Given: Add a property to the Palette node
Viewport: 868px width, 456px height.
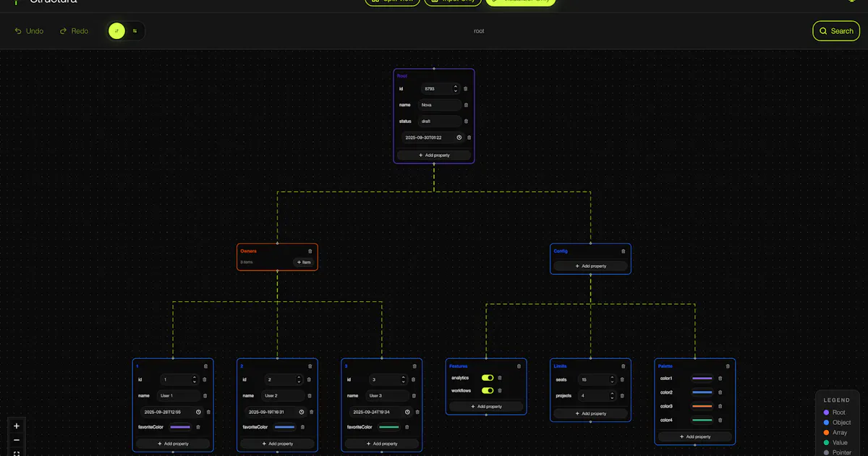Looking at the screenshot, I should click(695, 436).
